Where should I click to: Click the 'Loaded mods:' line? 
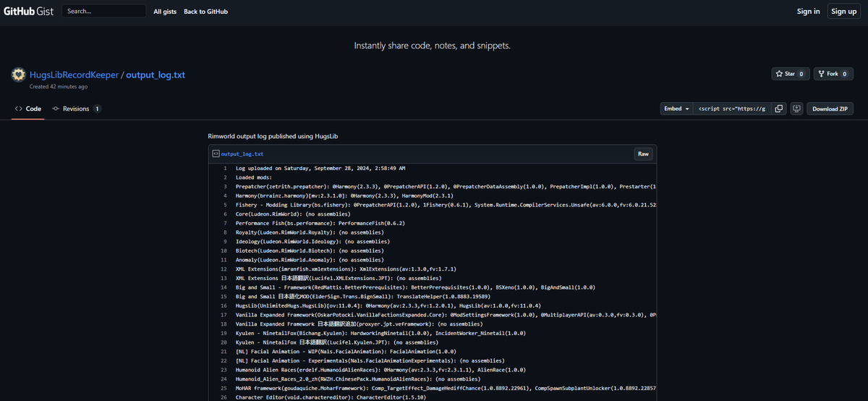pos(252,177)
